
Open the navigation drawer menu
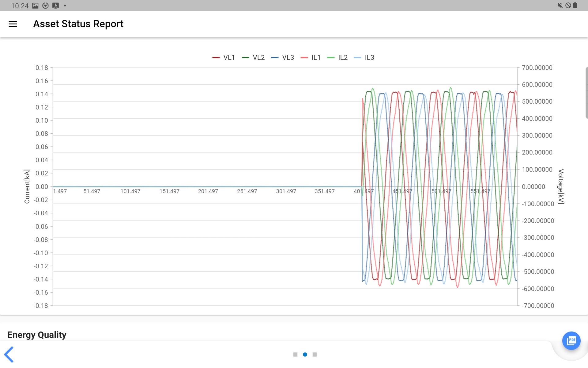click(12, 24)
